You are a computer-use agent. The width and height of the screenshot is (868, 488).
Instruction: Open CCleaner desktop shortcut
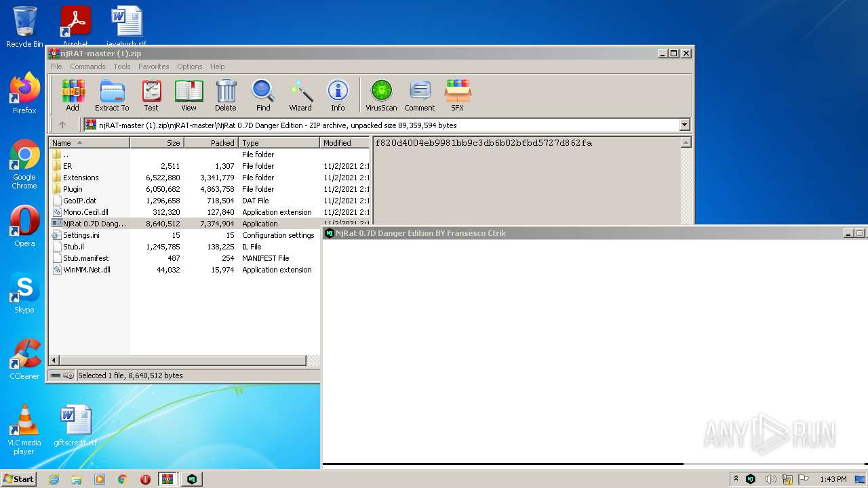coord(24,359)
